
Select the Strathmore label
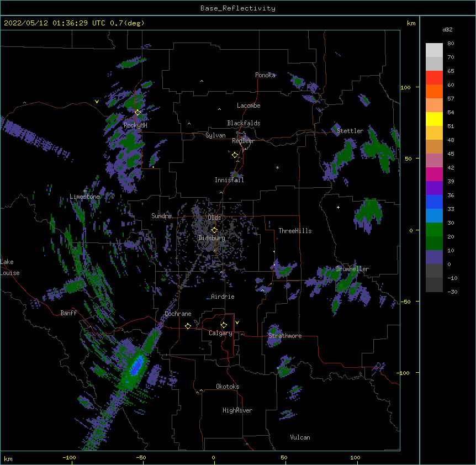285,336
